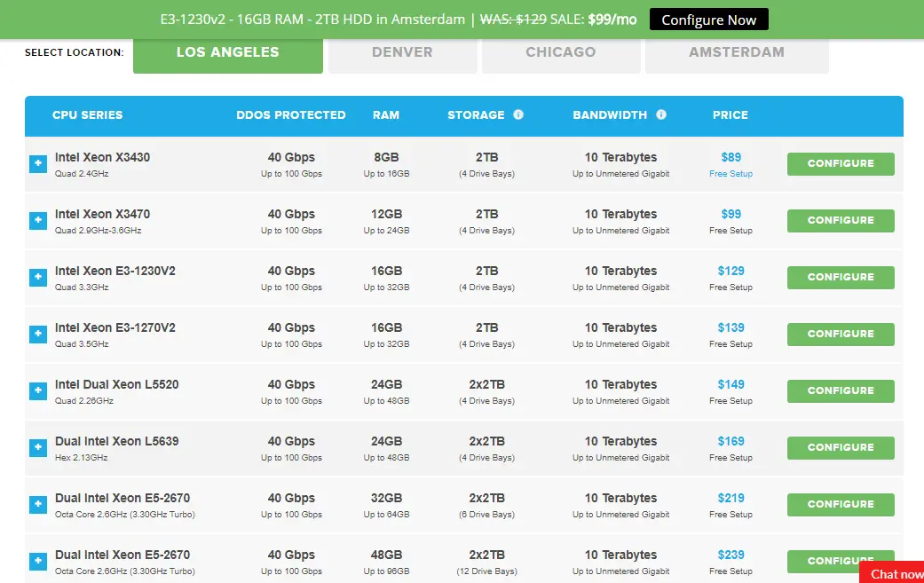This screenshot has width=924, height=583.
Task: Click the Intel Xeon X3470 server name
Action: pos(103,214)
